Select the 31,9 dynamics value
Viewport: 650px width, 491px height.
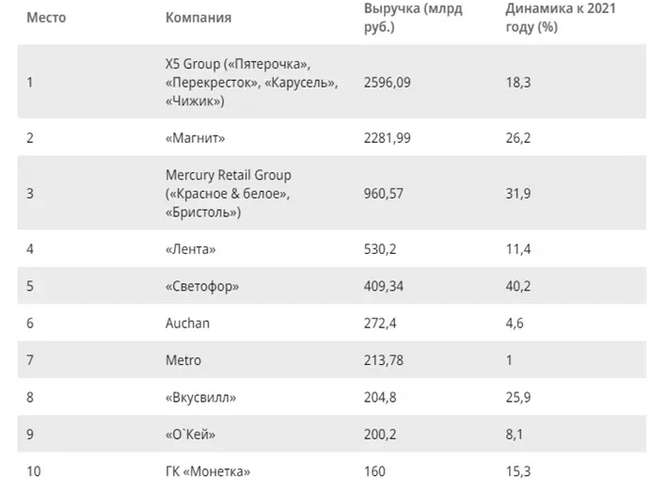coord(518,194)
